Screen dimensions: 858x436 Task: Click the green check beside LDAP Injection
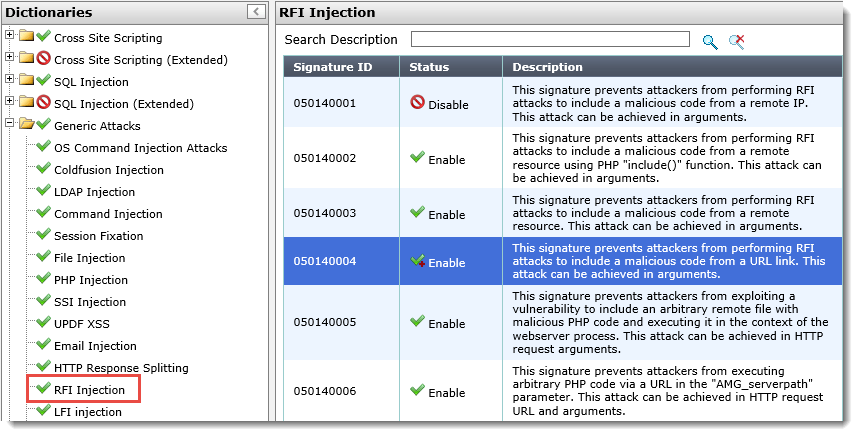43,191
